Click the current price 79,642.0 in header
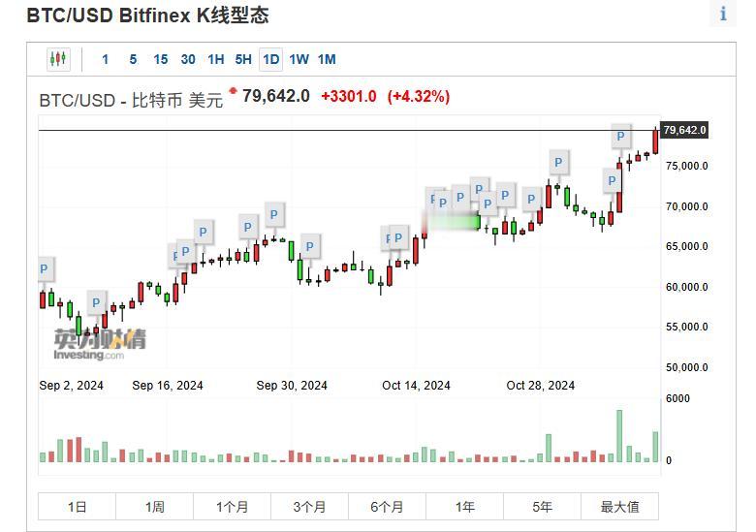The width and height of the screenshot is (756, 532). click(276, 96)
